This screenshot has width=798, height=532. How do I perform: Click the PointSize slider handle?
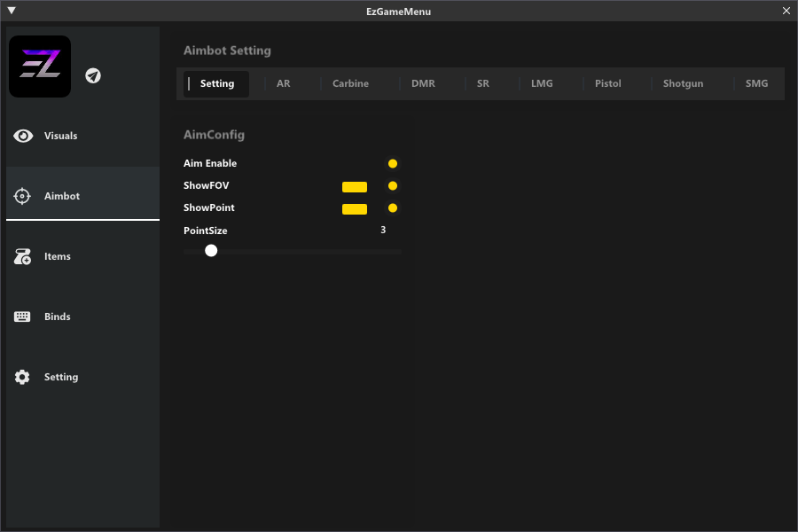tap(211, 250)
